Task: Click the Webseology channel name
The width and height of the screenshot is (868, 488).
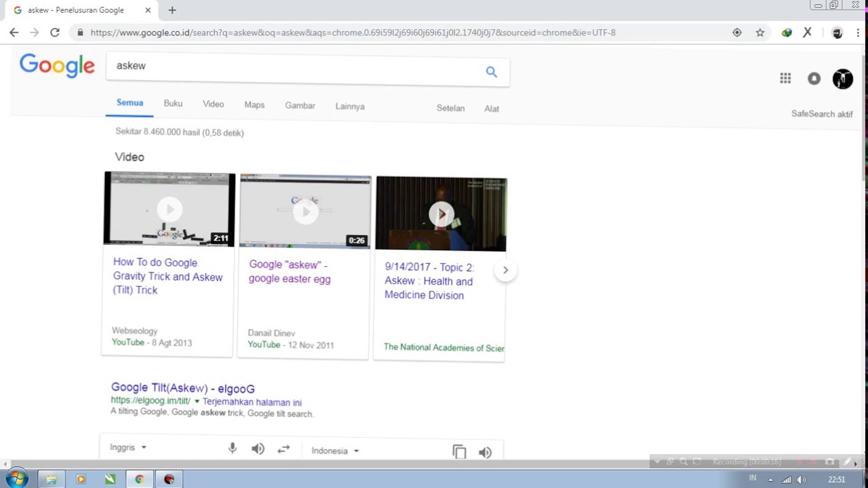Action: pyautogui.click(x=134, y=331)
